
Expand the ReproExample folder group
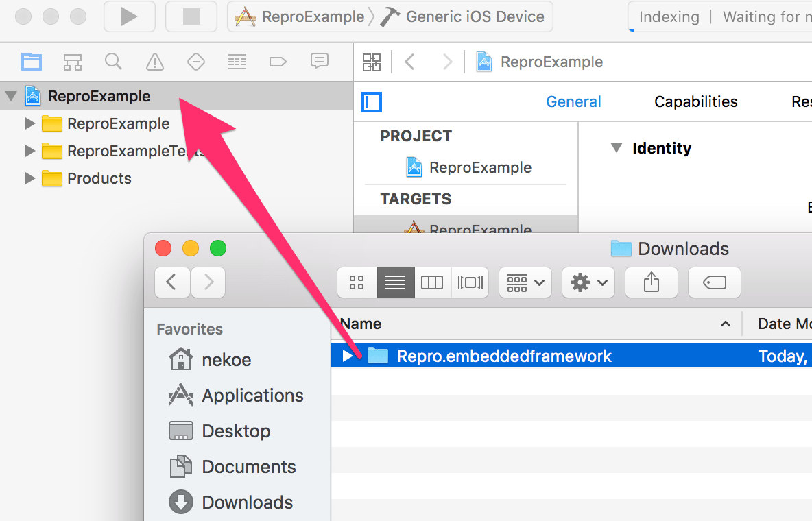[30, 123]
